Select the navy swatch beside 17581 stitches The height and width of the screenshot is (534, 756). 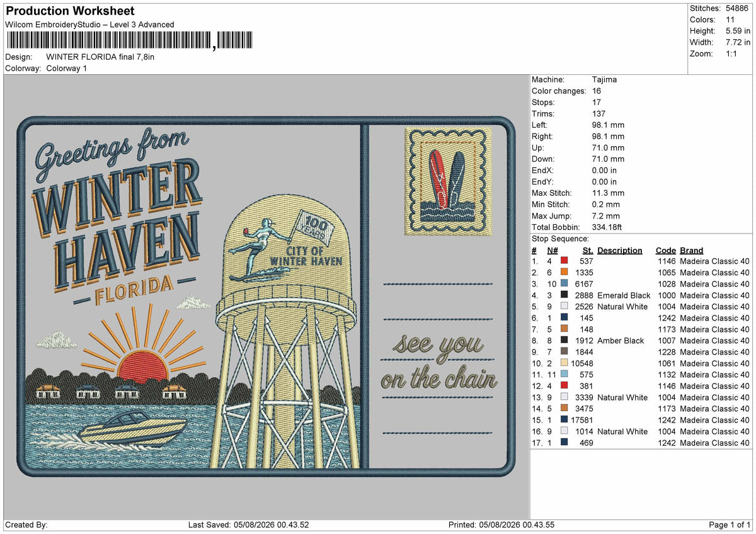[564, 419]
